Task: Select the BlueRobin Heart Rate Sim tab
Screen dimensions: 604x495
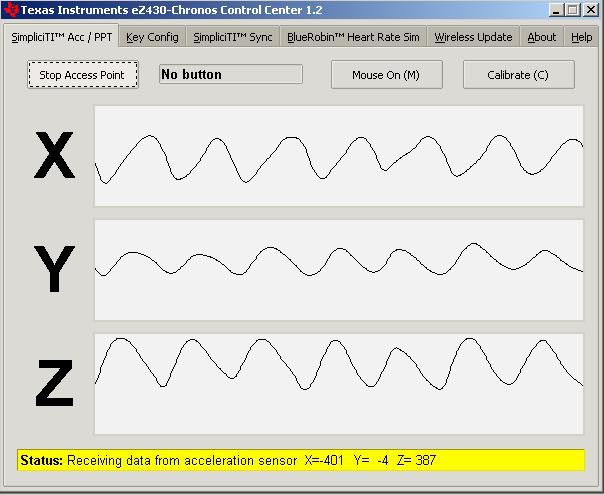Action: pyautogui.click(x=353, y=37)
